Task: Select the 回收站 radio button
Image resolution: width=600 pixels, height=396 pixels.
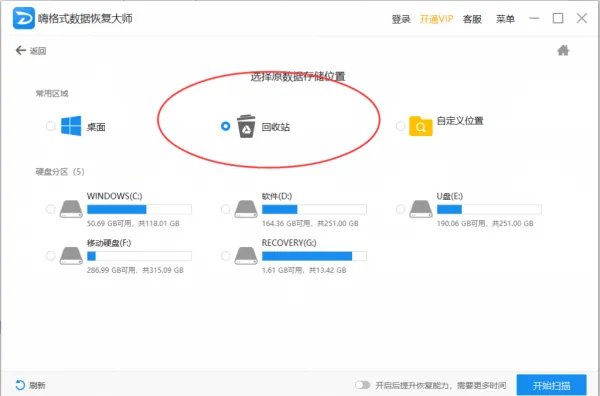Action: (x=225, y=126)
